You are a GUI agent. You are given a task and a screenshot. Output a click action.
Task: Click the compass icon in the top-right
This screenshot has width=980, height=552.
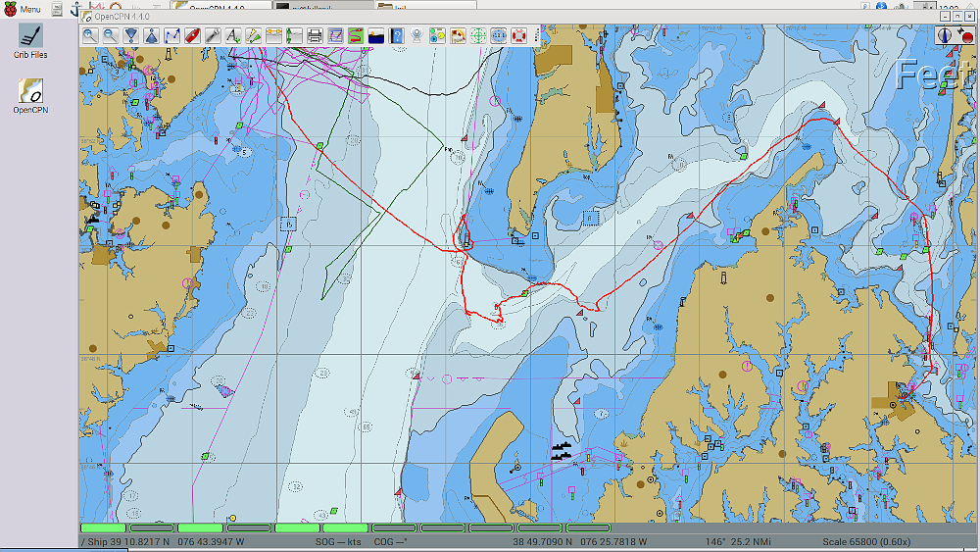(x=945, y=35)
